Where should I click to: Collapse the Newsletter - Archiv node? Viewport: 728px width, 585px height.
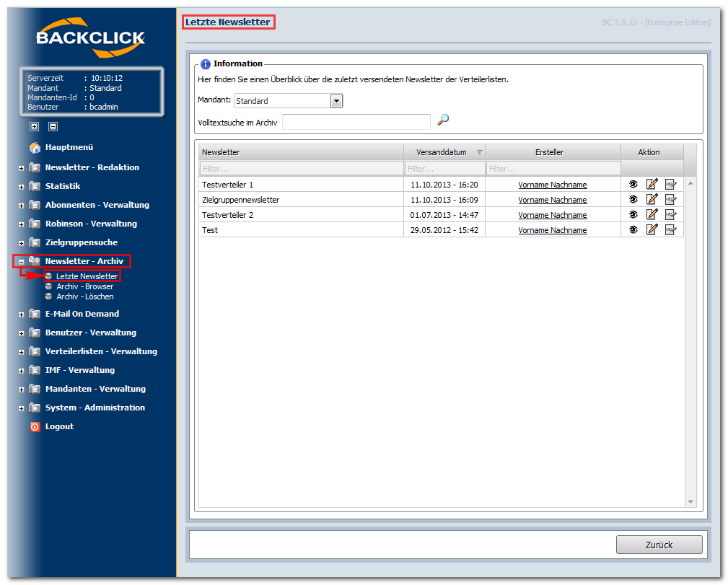click(21, 262)
